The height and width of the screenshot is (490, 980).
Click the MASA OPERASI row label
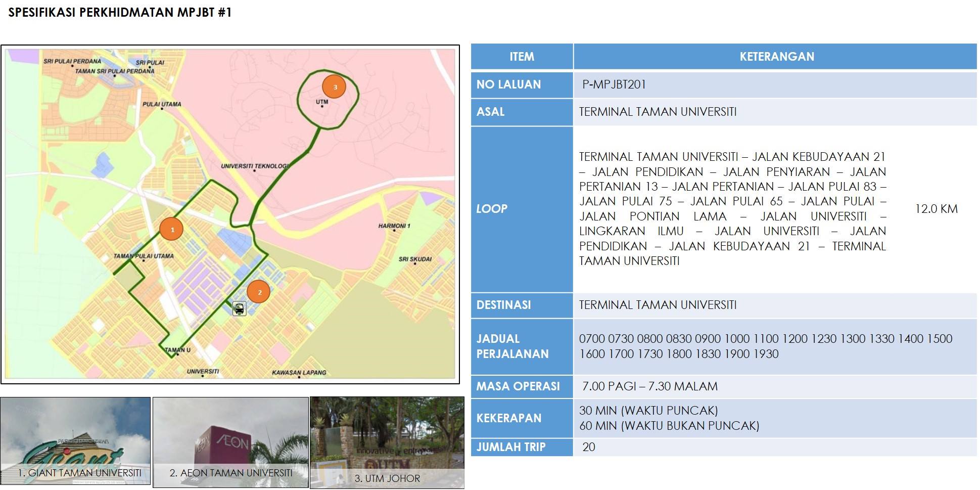point(518,386)
